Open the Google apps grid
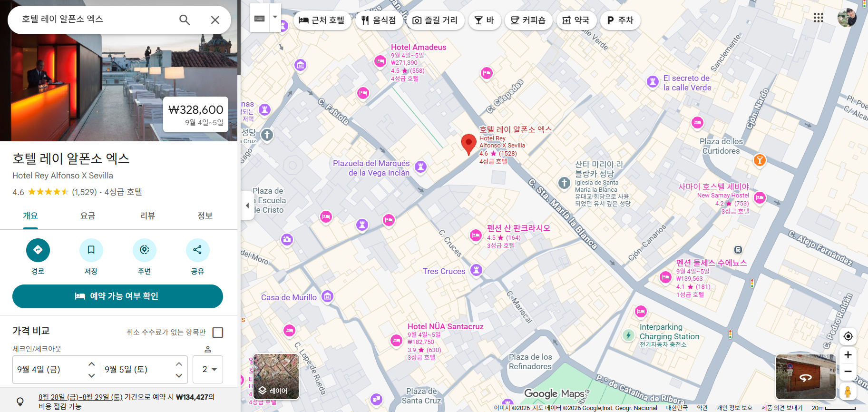 [x=819, y=18]
